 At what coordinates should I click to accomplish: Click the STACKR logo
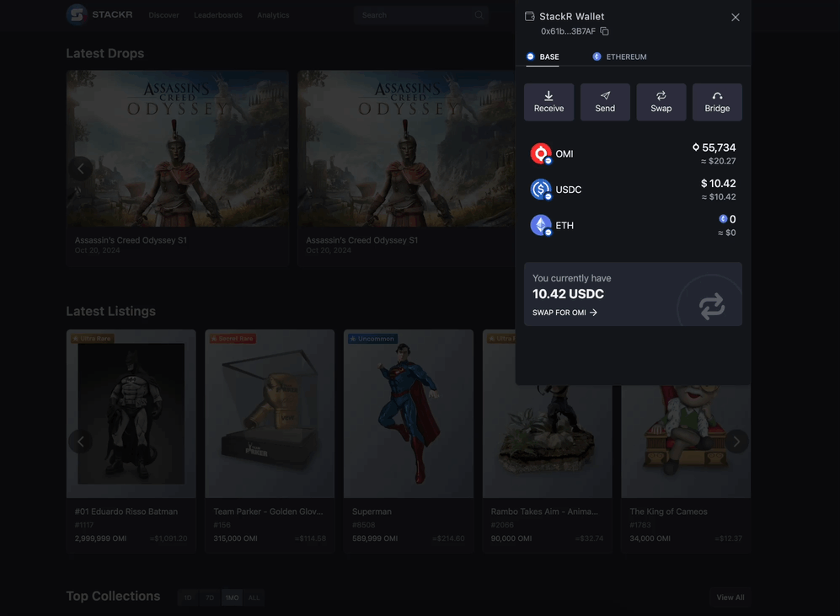tap(99, 14)
